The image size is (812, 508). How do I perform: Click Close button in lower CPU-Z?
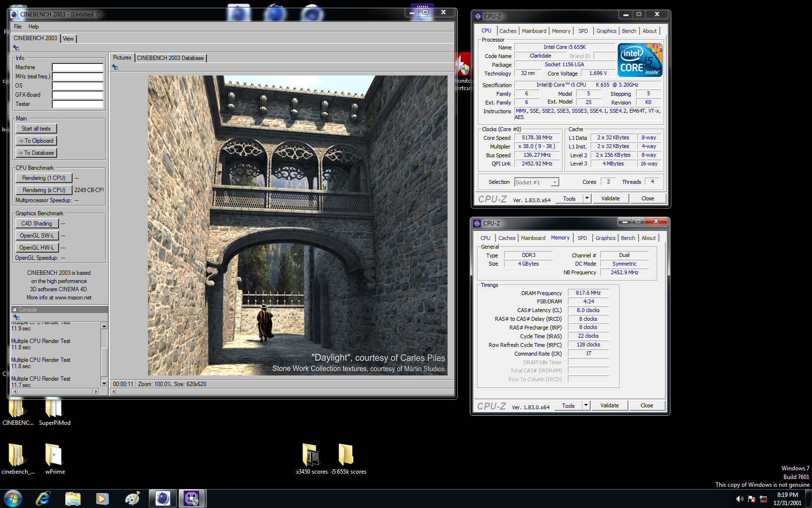(x=647, y=405)
